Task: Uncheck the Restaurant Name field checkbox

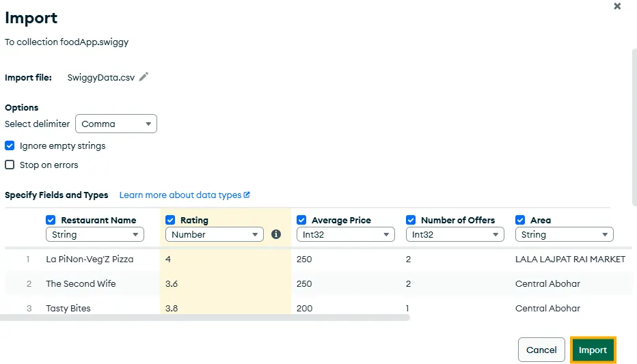Action: point(51,220)
